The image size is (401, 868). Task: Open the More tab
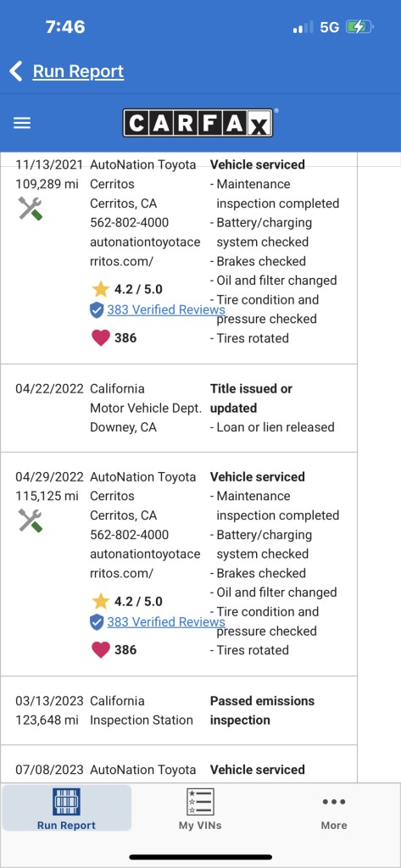(x=334, y=808)
